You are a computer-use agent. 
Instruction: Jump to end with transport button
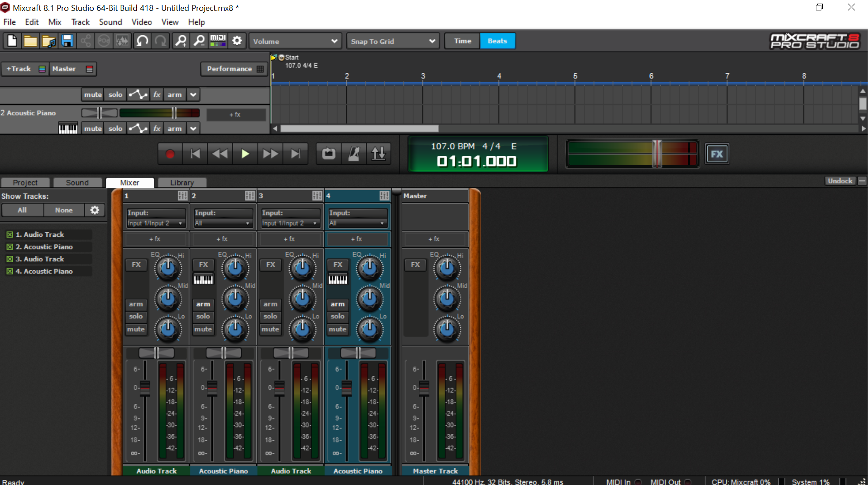296,154
